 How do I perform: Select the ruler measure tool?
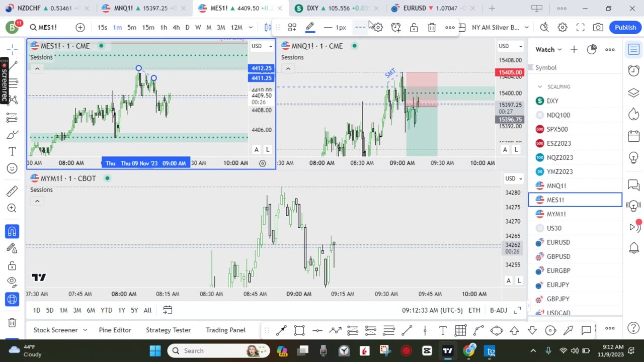[x=13, y=191]
